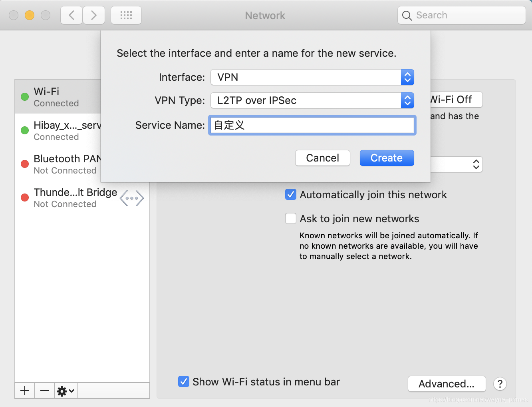Open VPN Type dropdown showing L2TP over IPSec
The height and width of the screenshot is (407, 532).
pos(312,100)
